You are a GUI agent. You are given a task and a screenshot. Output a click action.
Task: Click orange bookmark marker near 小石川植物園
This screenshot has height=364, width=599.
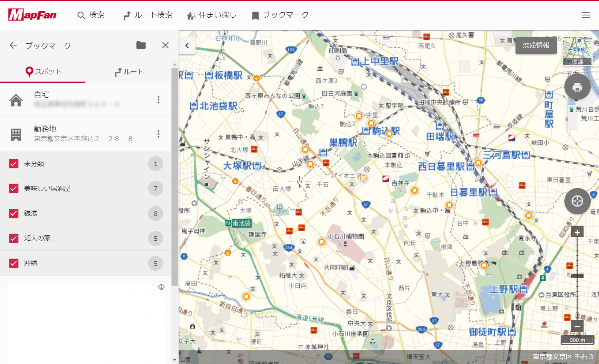coord(322,242)
